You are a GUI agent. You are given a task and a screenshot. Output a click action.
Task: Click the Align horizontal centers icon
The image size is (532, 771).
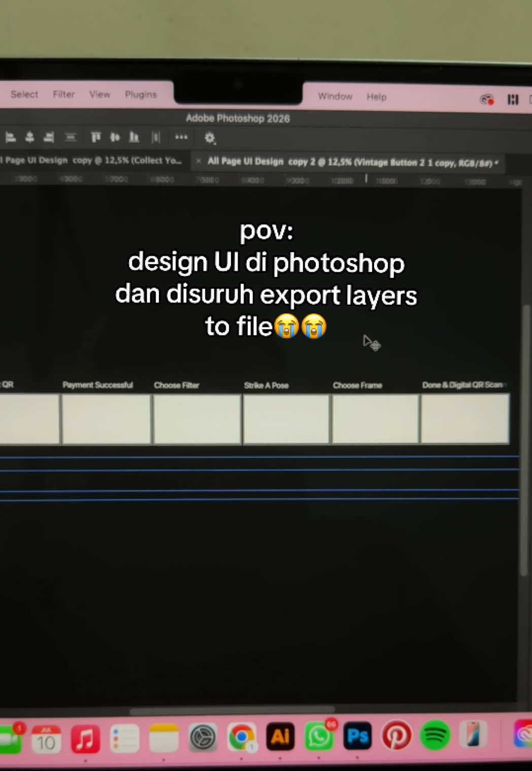tap(29, 137)
